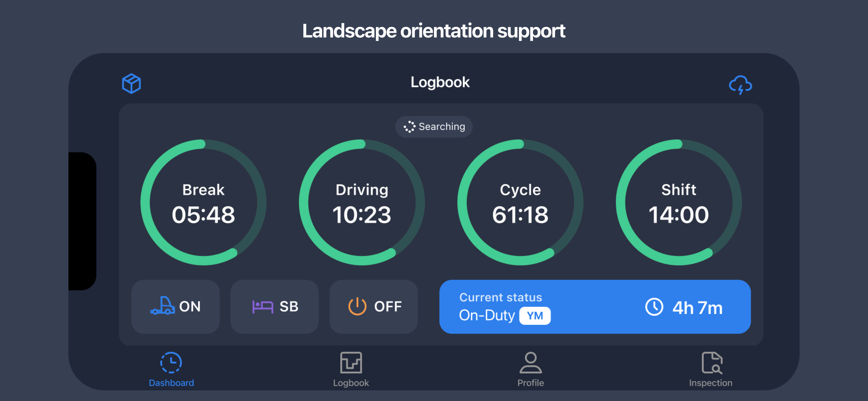Open the Shift 14:00 timer ring
The height and width of the screenshot is (401, 868).
coord(679,202)
